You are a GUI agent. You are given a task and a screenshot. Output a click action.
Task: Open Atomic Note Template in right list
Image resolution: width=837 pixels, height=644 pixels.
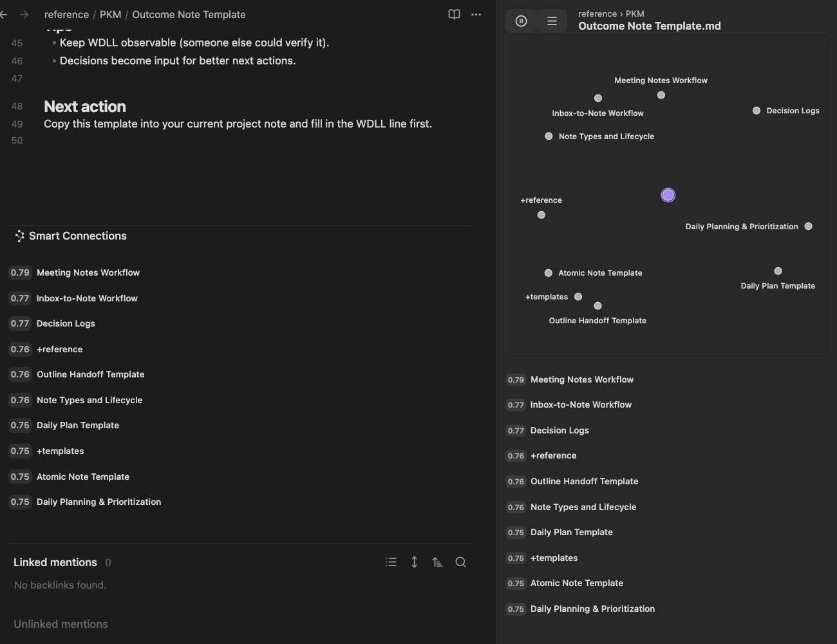coord(577,583)
